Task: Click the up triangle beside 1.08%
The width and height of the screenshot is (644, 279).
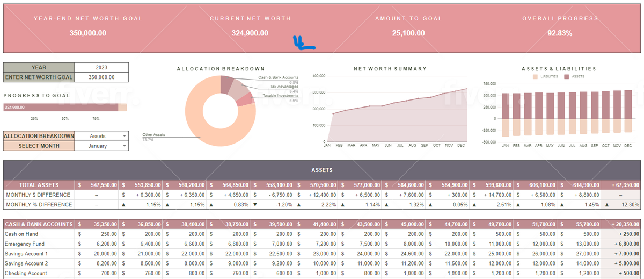Action: (519, 205)
